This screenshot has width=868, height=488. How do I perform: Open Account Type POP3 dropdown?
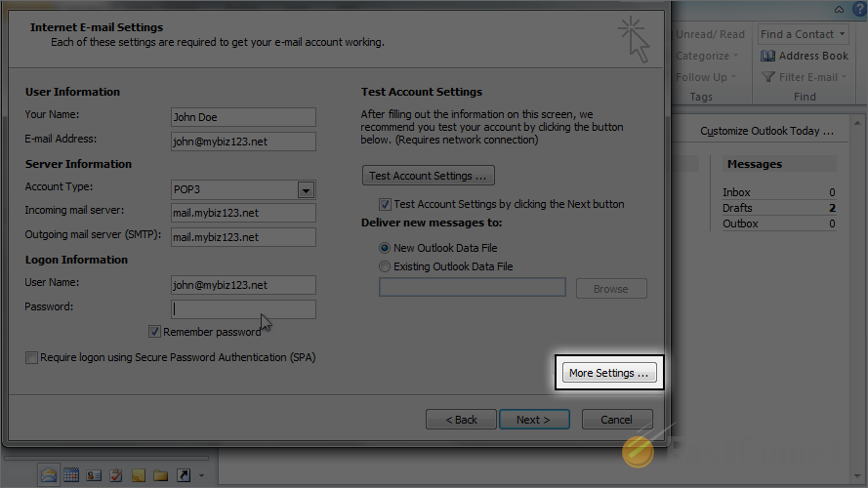(x=306, y=189)
